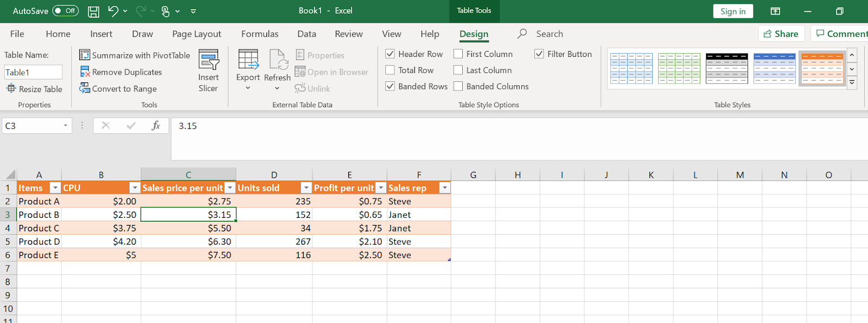Click the Undo arrow icon
The width and height of the screenshot is (868, 323).
113,11
